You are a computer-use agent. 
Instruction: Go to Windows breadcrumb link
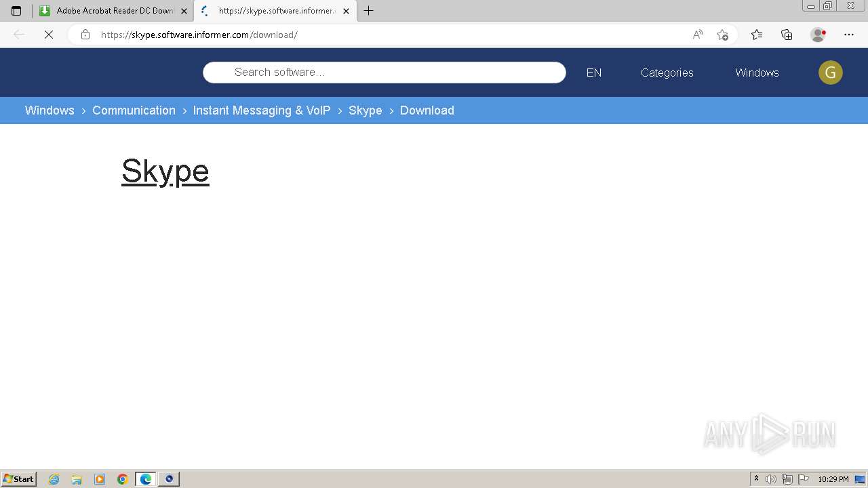50,110
